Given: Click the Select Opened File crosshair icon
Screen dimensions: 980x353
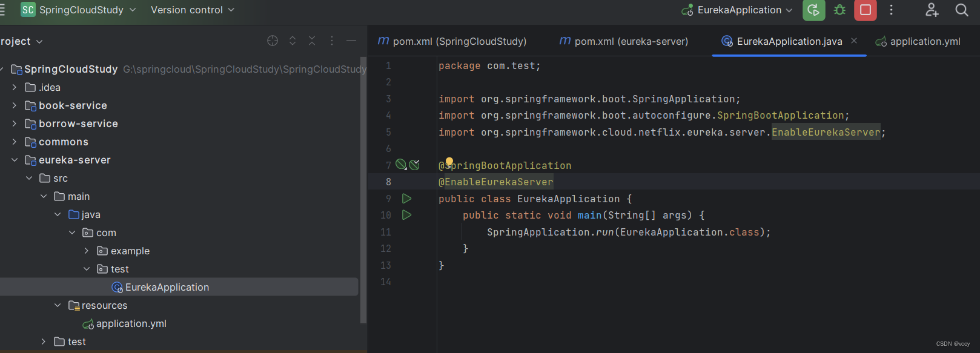Looking at the screenshot, I should (x=273, y=41).
